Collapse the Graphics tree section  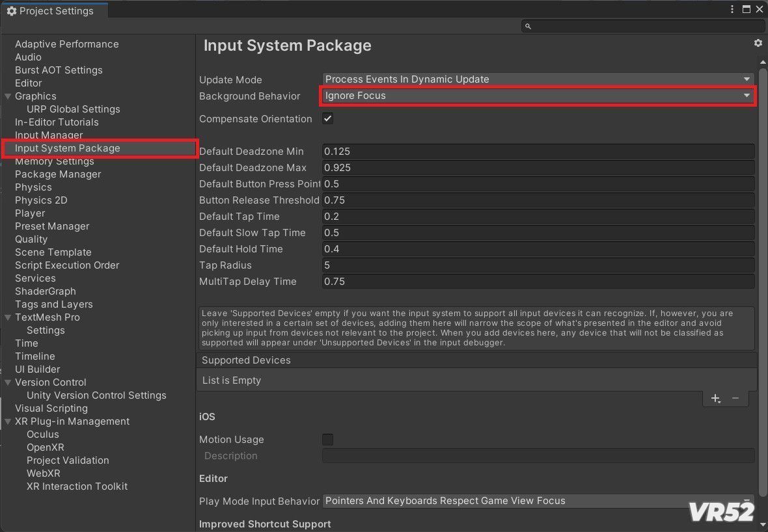click(8, 96)
